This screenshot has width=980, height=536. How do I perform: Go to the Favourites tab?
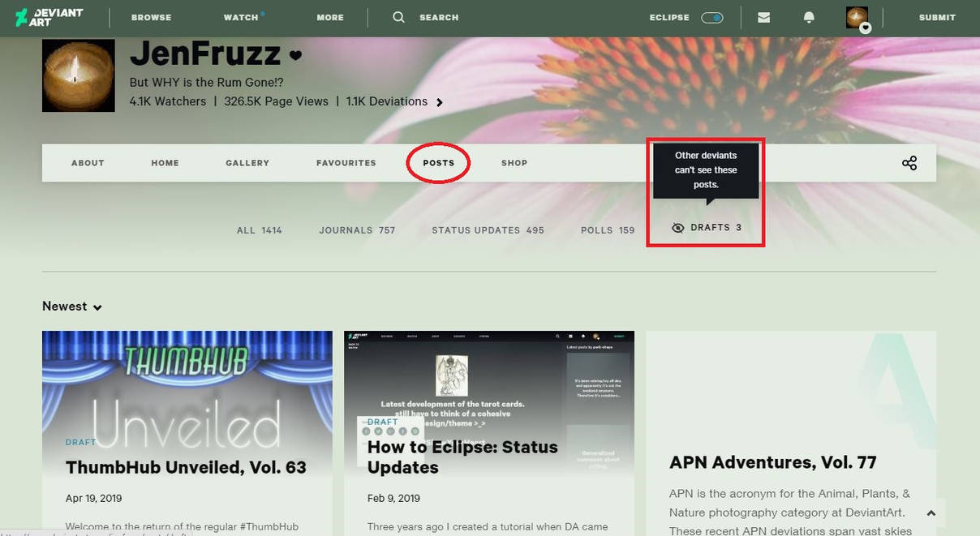346,163
